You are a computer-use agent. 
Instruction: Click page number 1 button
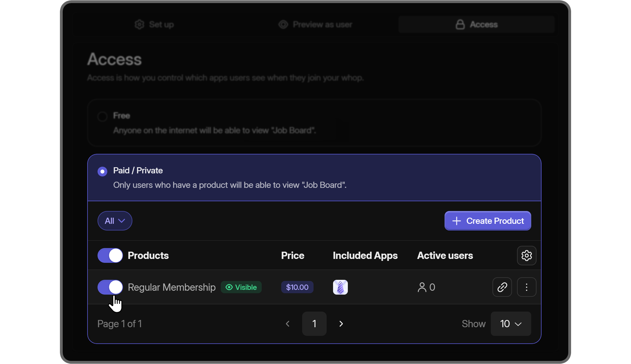(314, 323)
